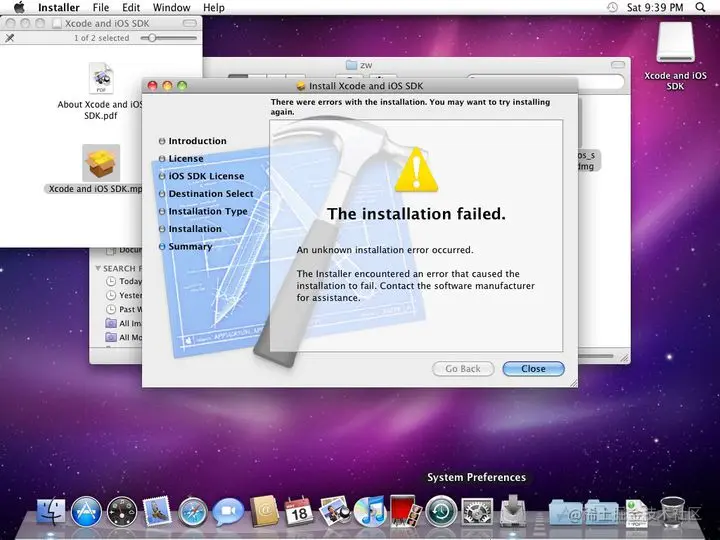Viewport: 720px width, 540px height.
Task: Launch the App Store dock icon
Action: point(86,511)
